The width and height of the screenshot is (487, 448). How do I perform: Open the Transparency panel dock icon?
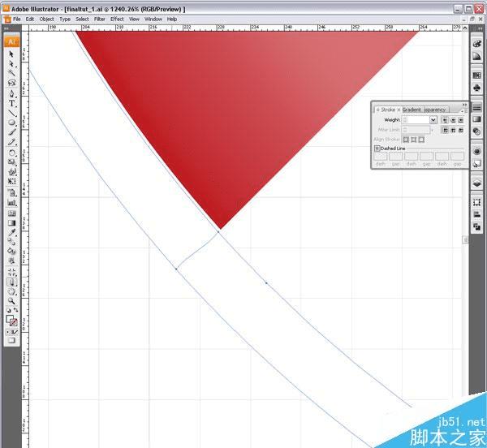[476, 131]
